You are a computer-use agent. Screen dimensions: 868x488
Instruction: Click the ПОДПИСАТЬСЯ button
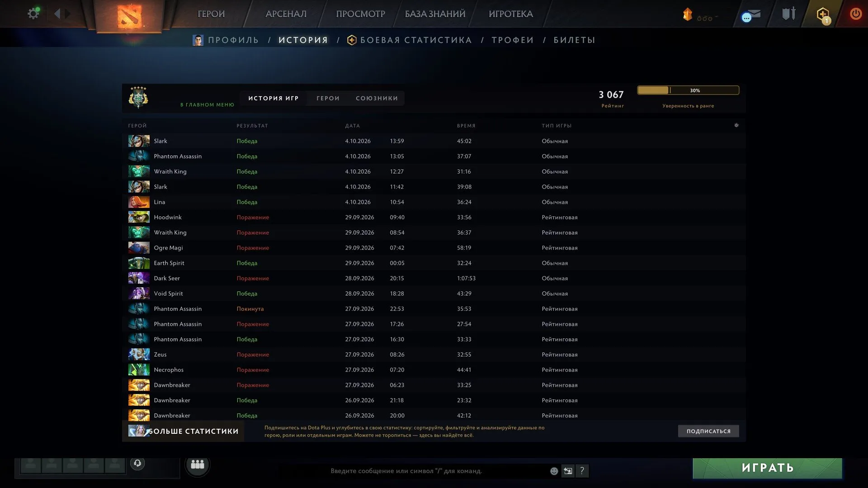pyautogui.click(x=708, y=431)
